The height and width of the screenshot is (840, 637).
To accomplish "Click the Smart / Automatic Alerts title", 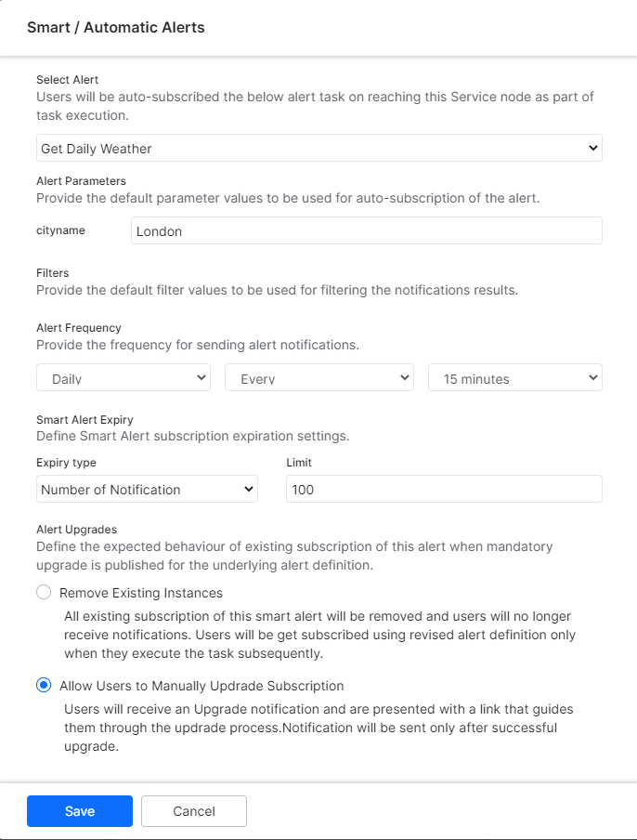I will click(115, 27).
